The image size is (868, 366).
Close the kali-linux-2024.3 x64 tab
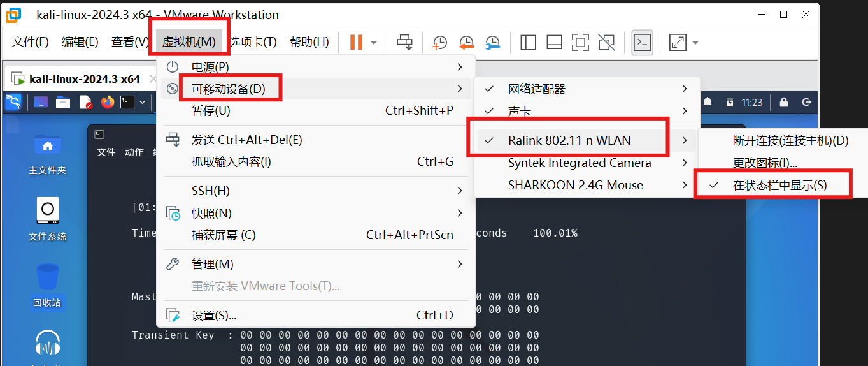click(153, 79)
